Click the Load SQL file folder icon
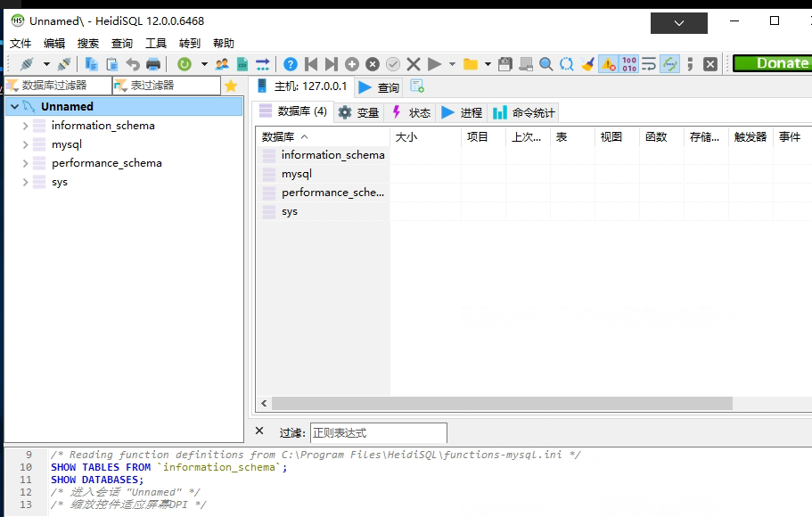This screenshot has width=812, height=517. 471,64
